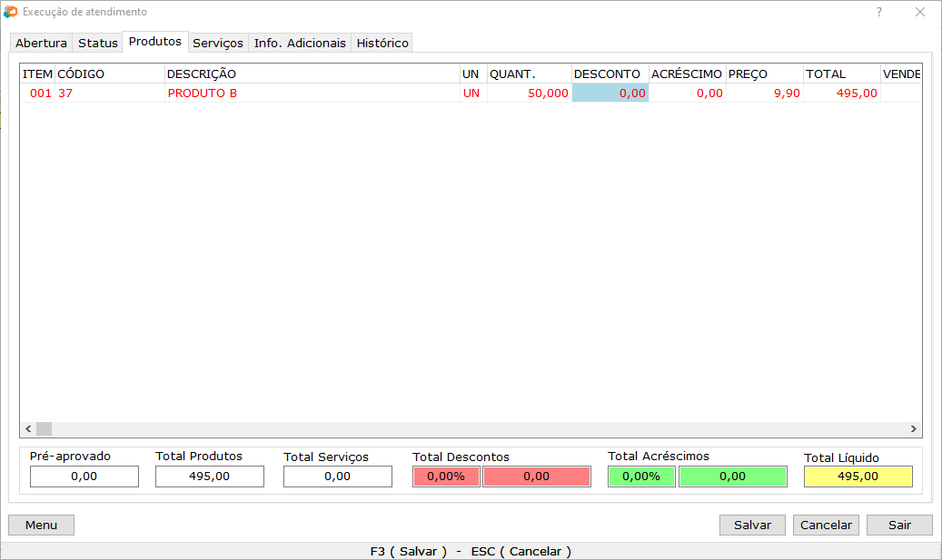Viewport: 942px width, 560px height.
Task: Click the yellow Total Líquido field
Action: [858, 476]
